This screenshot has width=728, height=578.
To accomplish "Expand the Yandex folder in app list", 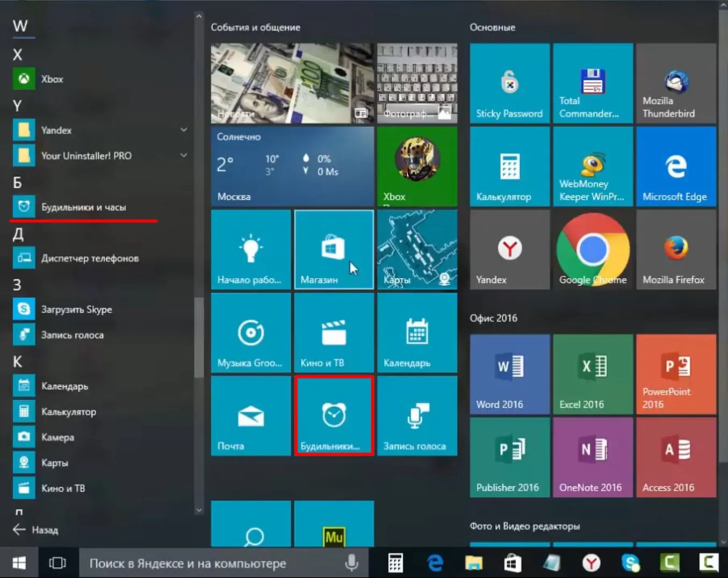I will pyautogui.click(x=184, y=130).
